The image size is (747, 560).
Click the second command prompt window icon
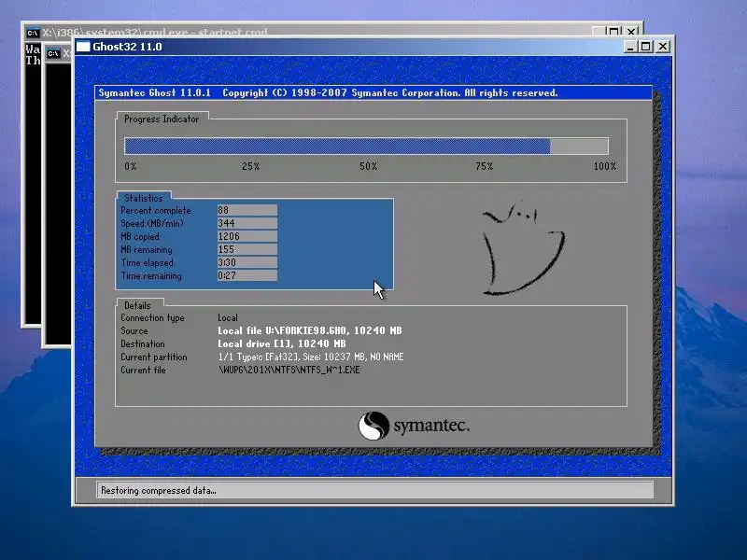click(x=53, y=53)
